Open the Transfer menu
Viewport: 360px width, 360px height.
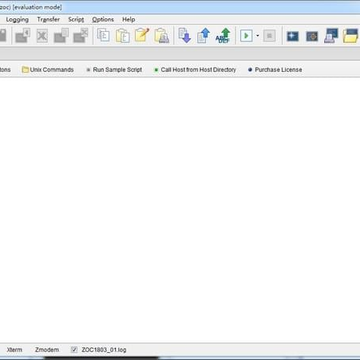48,19
